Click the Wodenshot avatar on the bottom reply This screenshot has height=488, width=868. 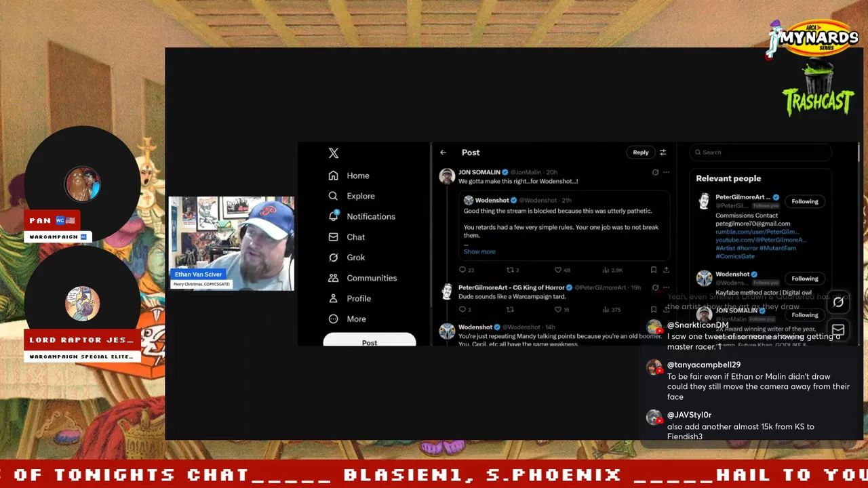(x=447, y=331)
